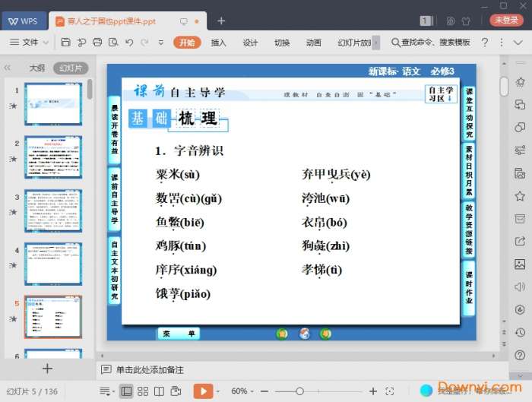Zoom out with minus button

[x=264, y=391]
